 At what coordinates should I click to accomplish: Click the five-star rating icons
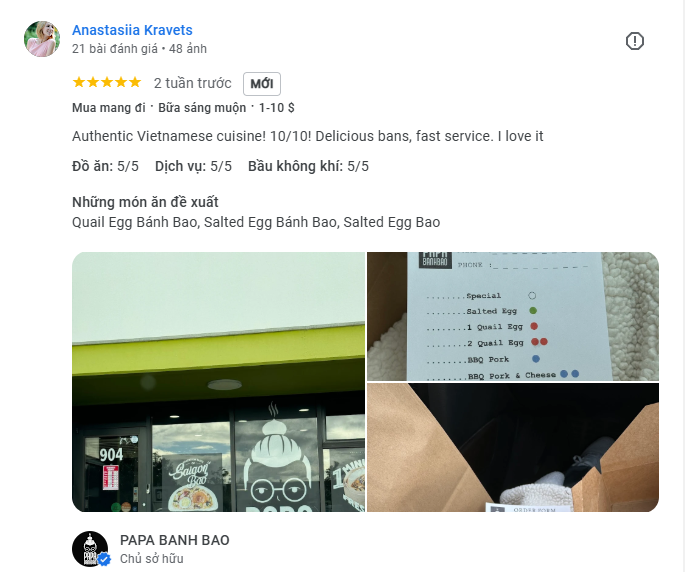pyautogui.click(x=107, y=82)
